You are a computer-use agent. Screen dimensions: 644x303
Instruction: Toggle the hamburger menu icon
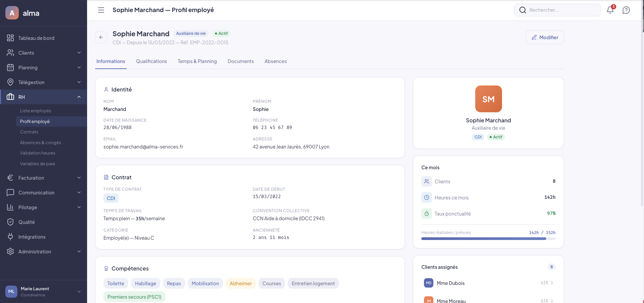[x=101, y=10]
